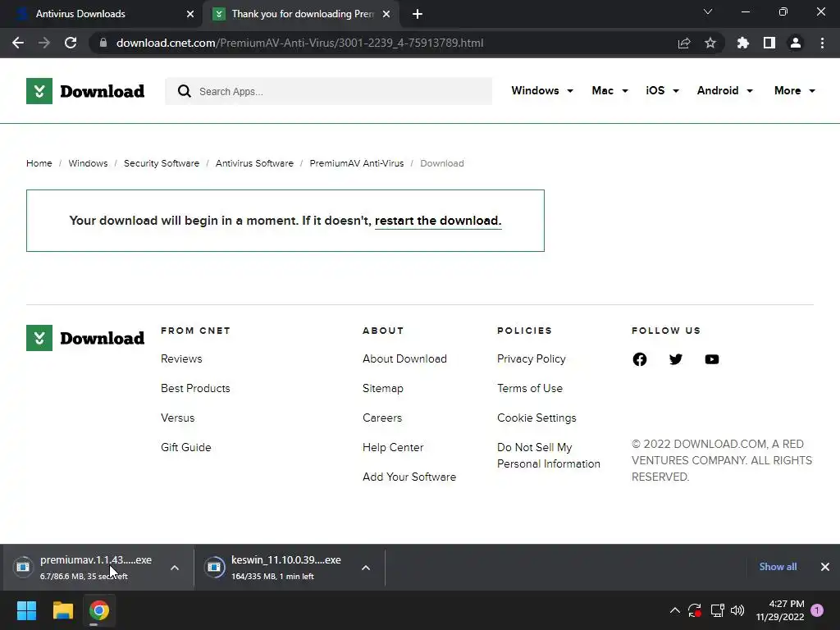Click the search magnifier icon

[x=185, y=91]
